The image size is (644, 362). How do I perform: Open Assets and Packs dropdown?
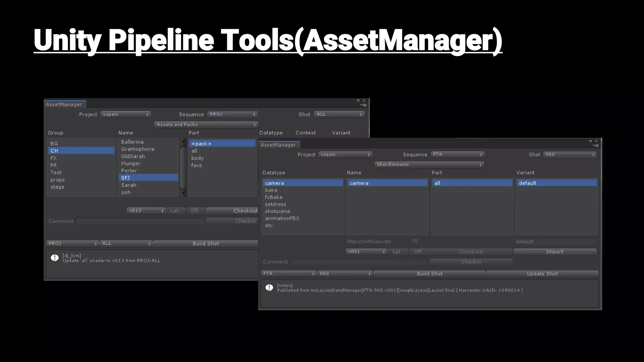coord(206,125)
